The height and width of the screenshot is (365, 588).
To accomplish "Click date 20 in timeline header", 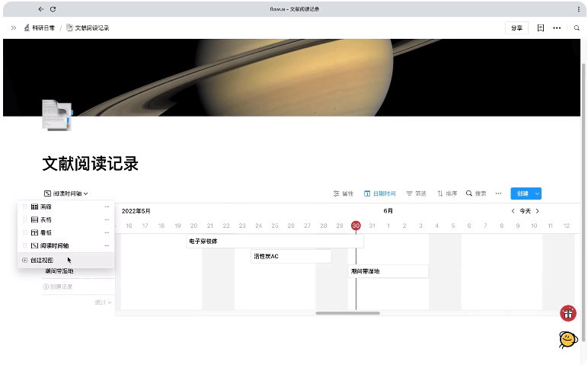I will coord(194,226).
